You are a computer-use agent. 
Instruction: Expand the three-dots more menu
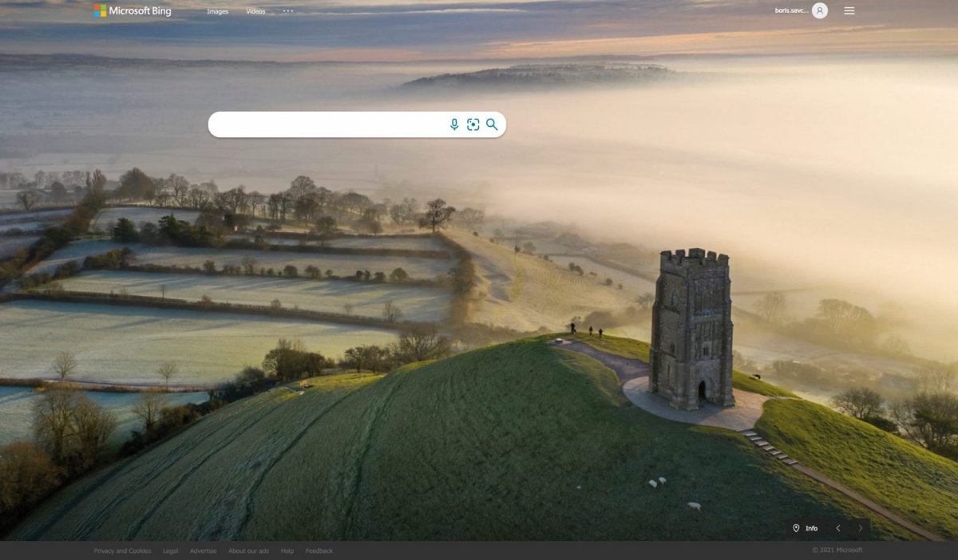click(x=288, y=11)
